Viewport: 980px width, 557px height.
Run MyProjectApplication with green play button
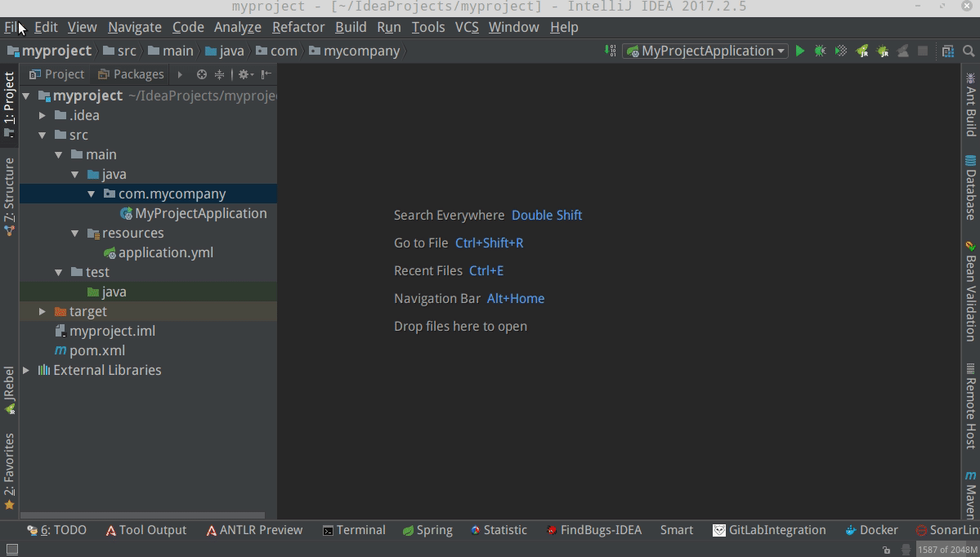tap(800, 51)
